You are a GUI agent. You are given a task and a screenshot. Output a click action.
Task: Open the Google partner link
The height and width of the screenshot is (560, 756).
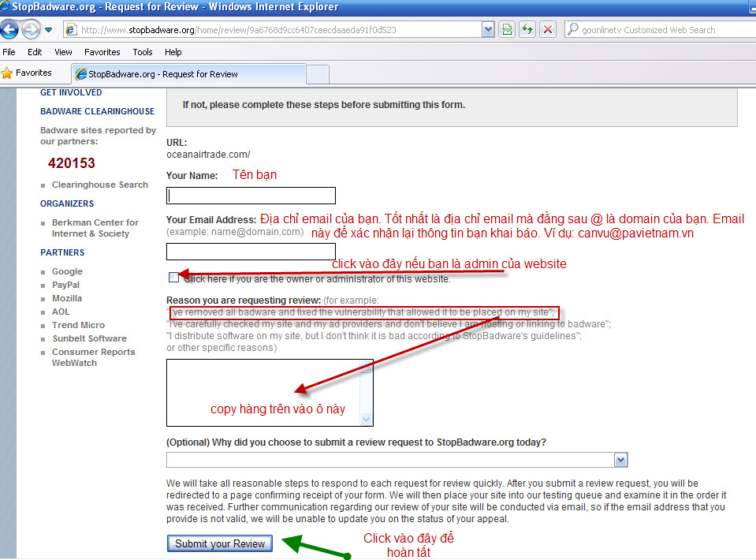tap(67, 271)
